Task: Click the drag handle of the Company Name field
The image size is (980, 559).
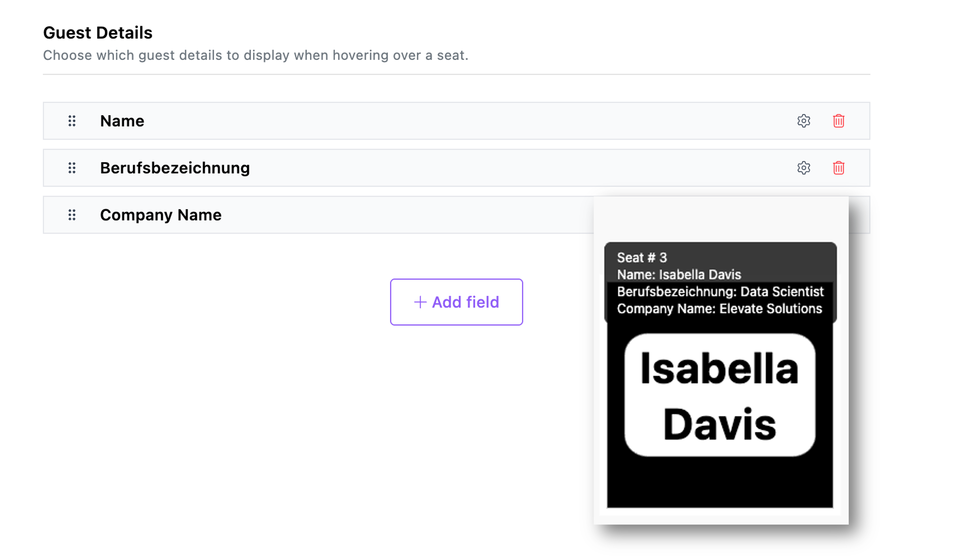Action: (x=72, y=215)
